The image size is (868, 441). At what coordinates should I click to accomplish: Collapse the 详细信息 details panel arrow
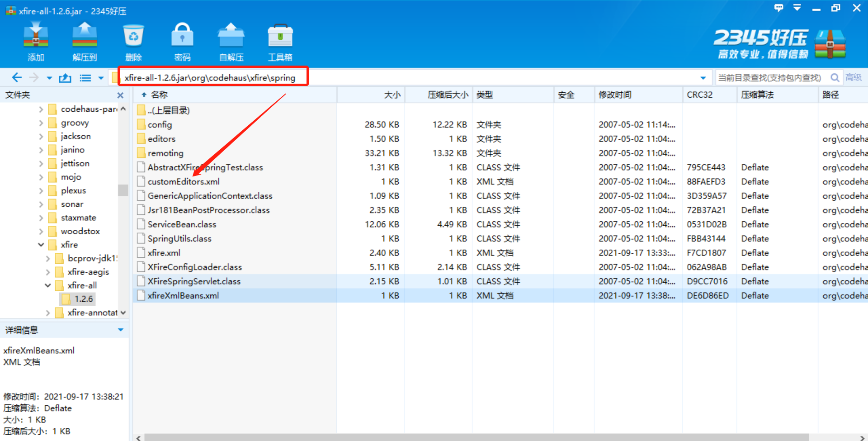(120, 330)
